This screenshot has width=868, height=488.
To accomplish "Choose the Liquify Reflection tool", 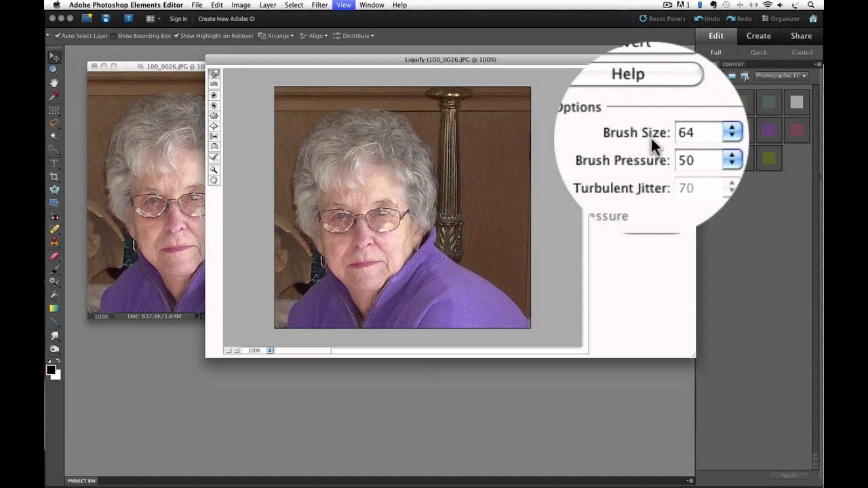I will [x=214, y=146].
